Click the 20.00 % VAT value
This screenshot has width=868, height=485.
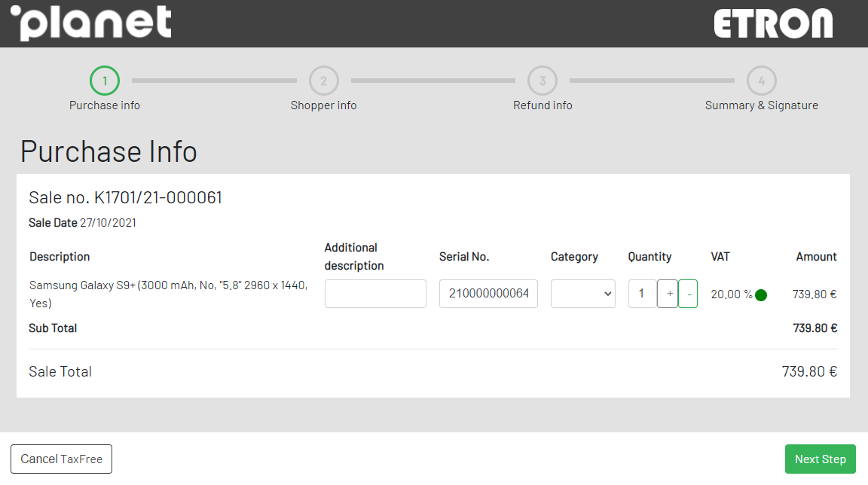point(732,294)
